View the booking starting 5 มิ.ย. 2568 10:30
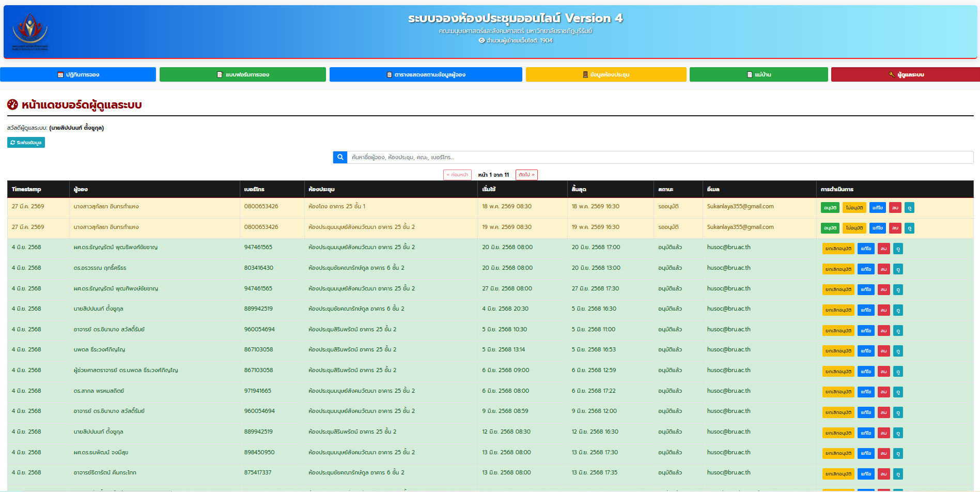Screen dimensions: 980x492 click(898, 331)
